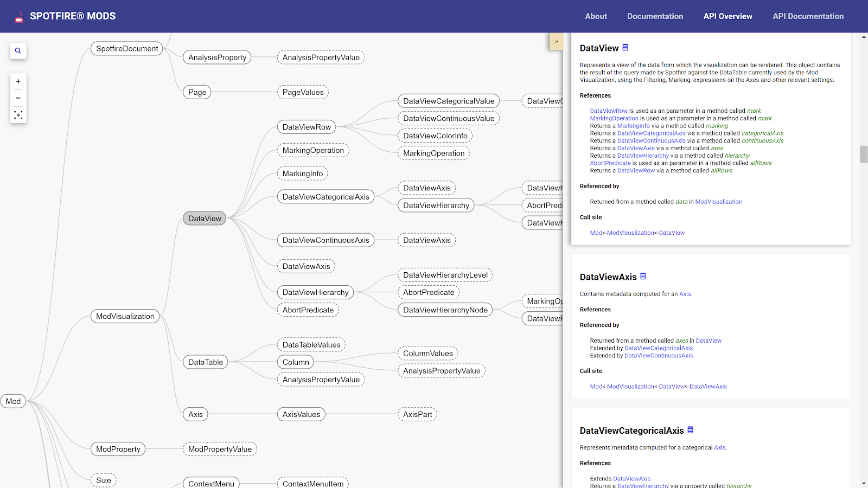Open the About menu item

pos(596,16)
